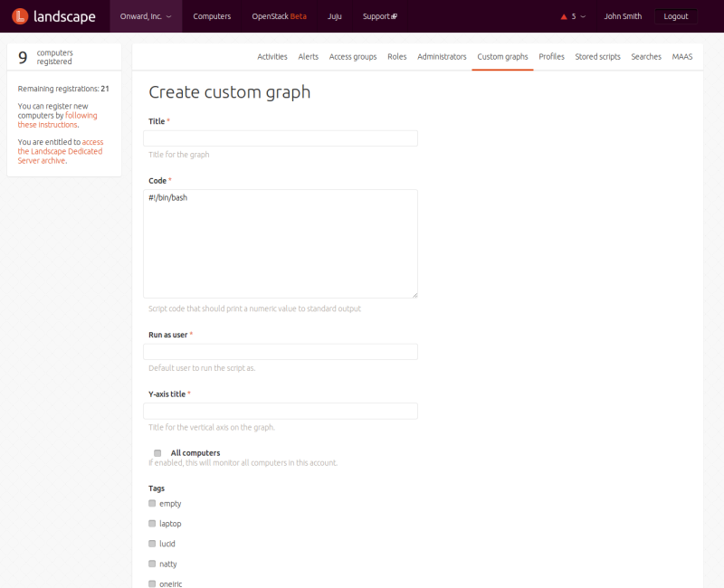This screenshot has width=724, height=588.
Task: Open the OpenStack Beta menu item
Action: click(x=279, y=16)
